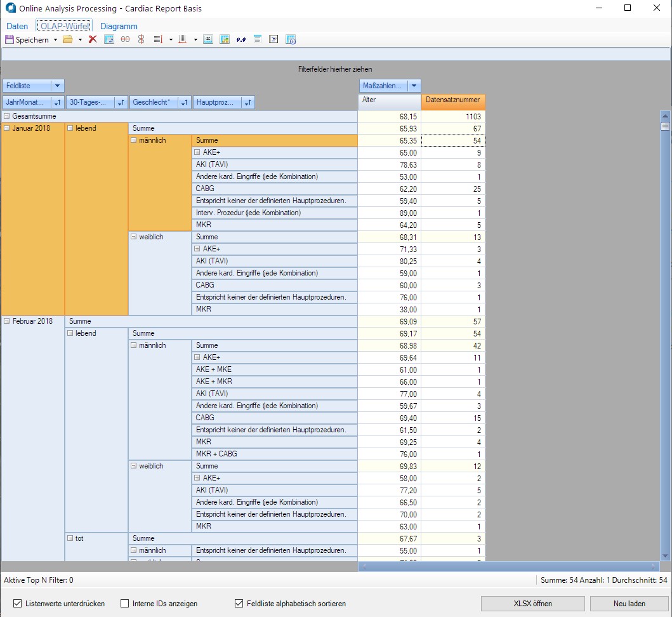Click the vertical strikethrough circles icon

click(141, 39)
